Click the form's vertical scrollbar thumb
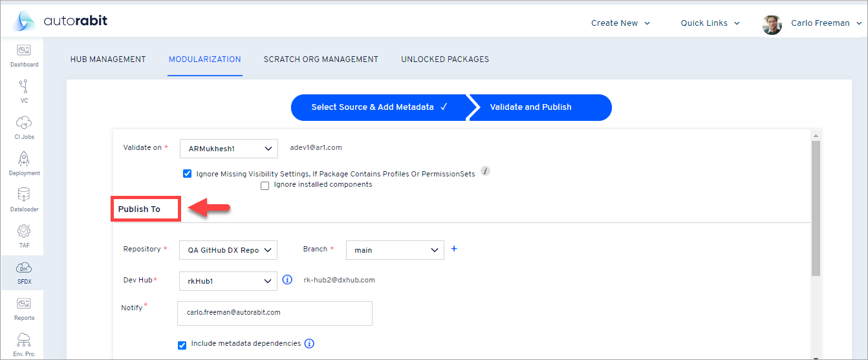Image resolution: width=868 pixels, height=360 pixels. [x=815, y=208]
